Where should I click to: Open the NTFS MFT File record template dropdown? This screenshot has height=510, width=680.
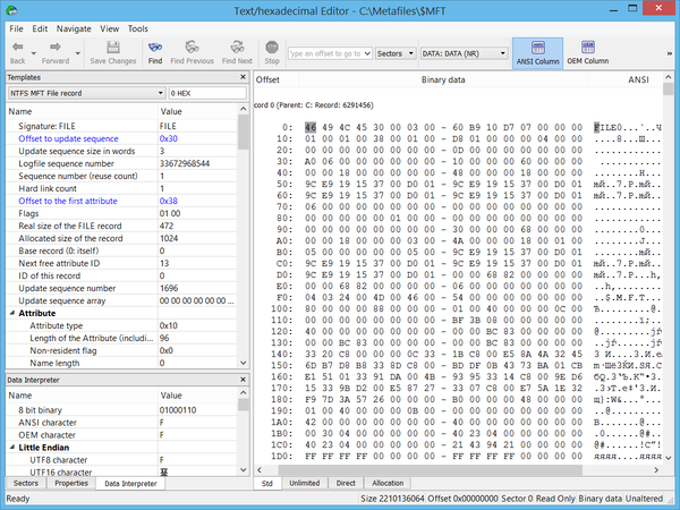(x=160, y=93)
